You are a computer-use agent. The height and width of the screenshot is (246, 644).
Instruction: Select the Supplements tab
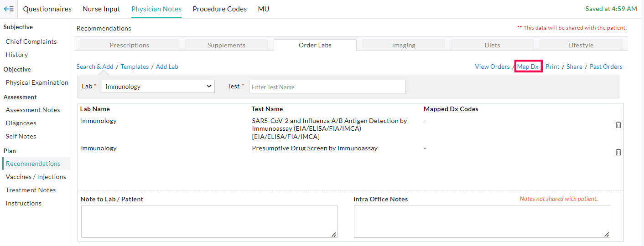click(x=226, y=45)
